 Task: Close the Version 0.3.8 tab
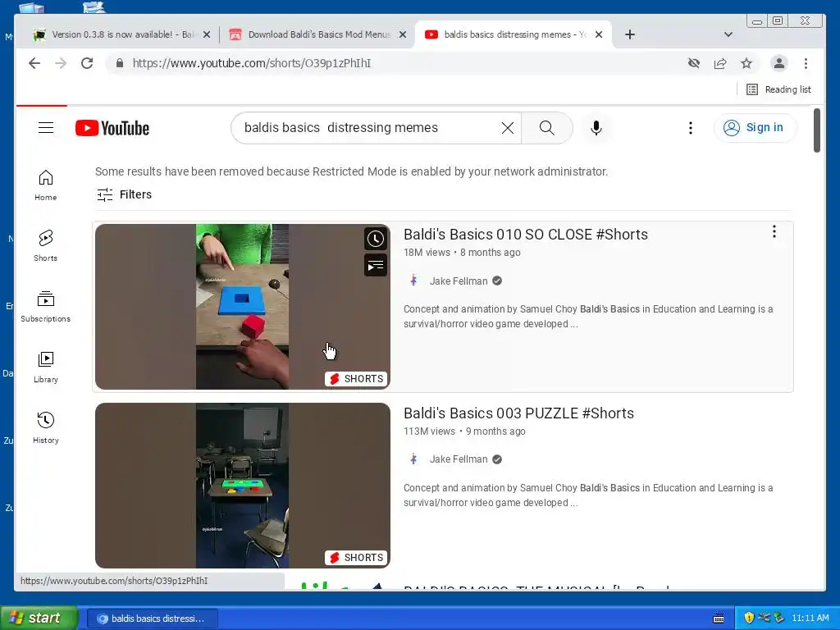point(207,34)
